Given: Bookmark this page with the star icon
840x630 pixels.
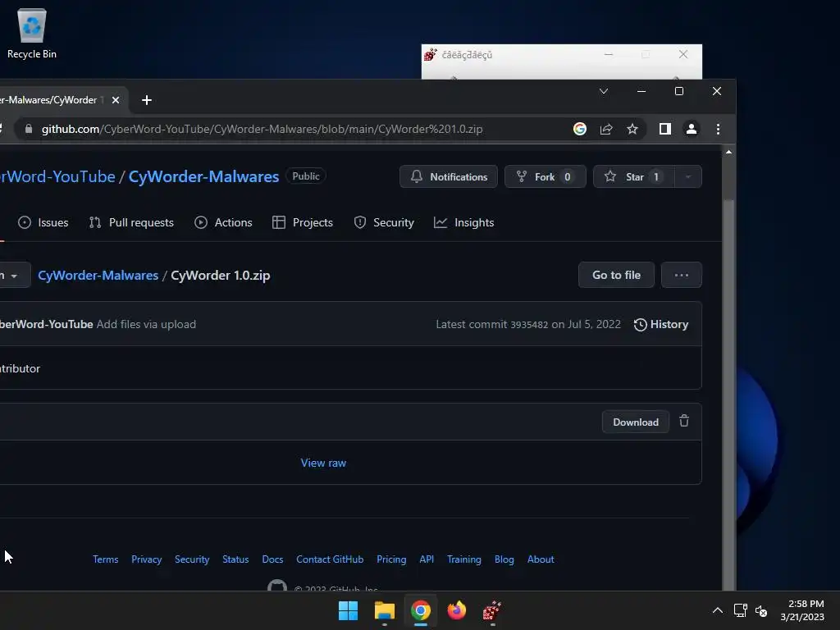Looking at the screenshot, I should (x=632, y=129).
